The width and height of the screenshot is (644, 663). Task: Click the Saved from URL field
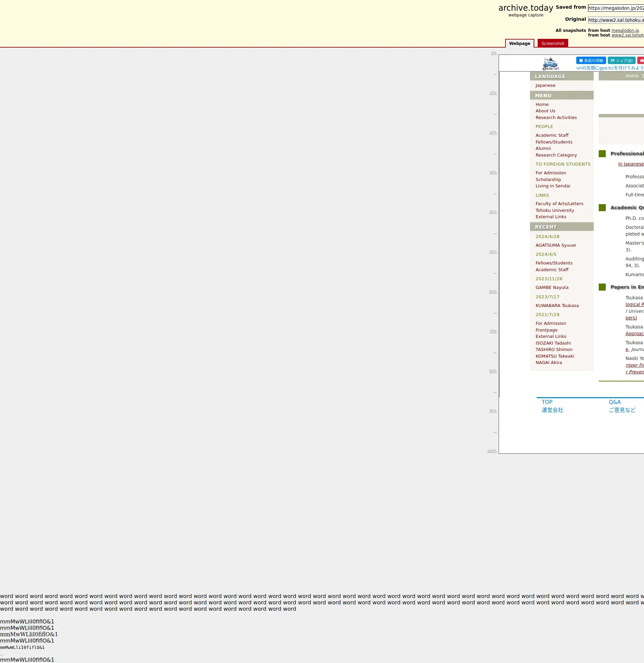[616, 8]
